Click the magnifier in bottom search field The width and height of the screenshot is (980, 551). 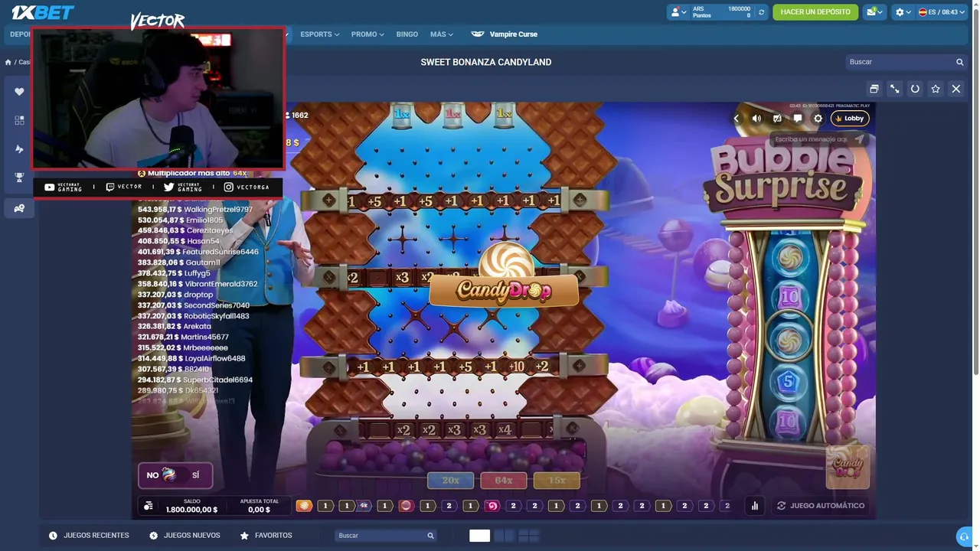click(430, 536)
